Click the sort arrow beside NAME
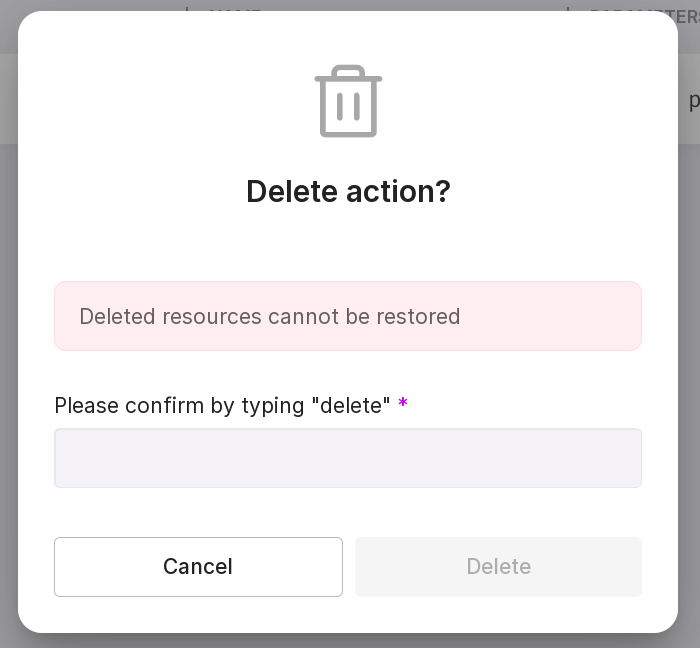The height and width of the screenshot is (648, 700). [x=187, y=10]
